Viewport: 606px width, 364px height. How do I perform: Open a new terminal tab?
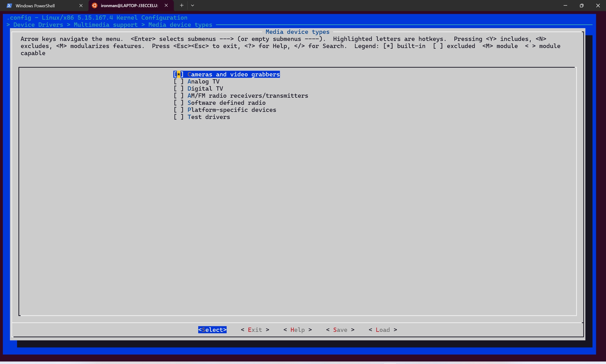(181, 5)
